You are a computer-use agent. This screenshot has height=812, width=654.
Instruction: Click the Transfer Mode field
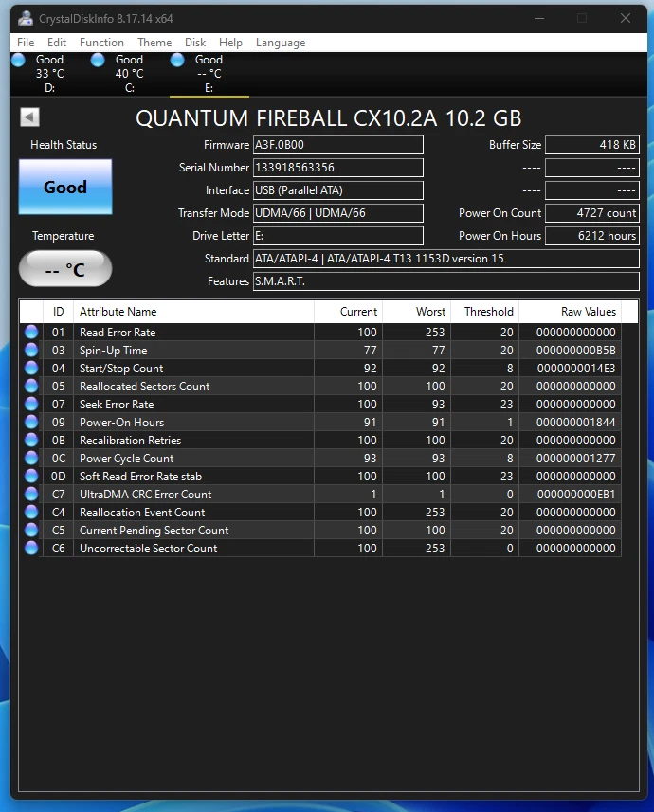(x=337, y=213)
